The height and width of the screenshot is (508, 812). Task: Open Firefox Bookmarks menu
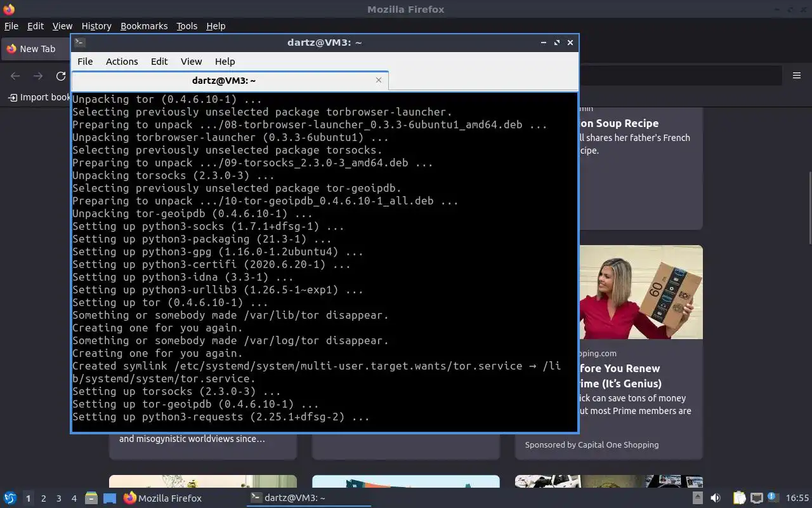tap(144, 26)
